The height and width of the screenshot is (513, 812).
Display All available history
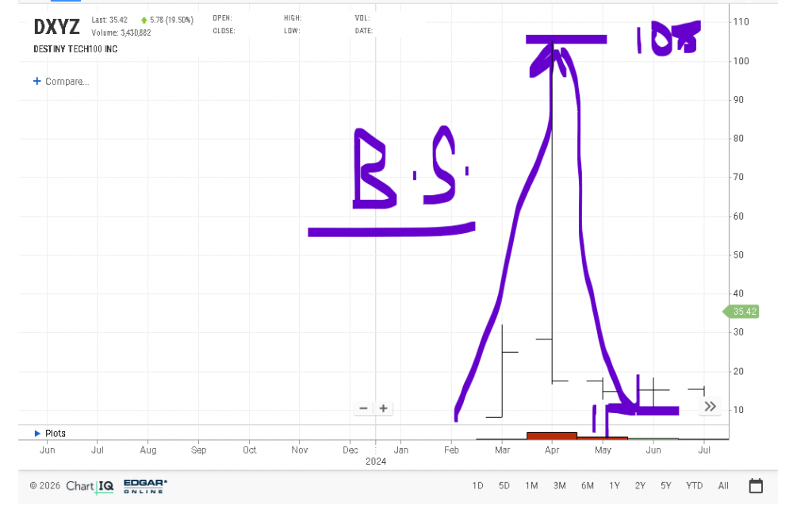(x=723, y=486)
